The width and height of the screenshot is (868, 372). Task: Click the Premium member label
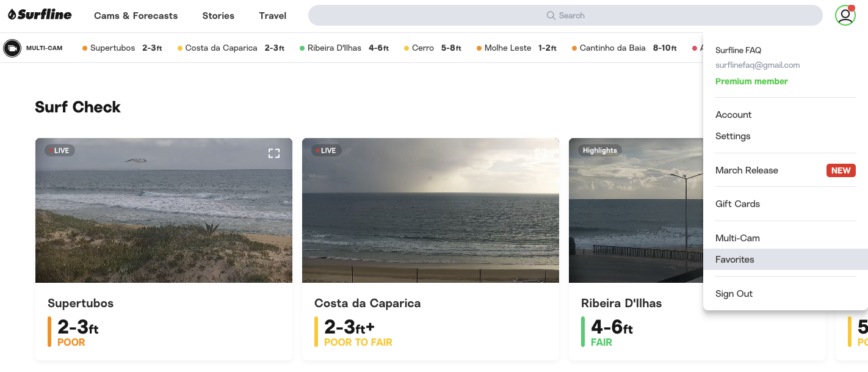(x=751, y=81)
